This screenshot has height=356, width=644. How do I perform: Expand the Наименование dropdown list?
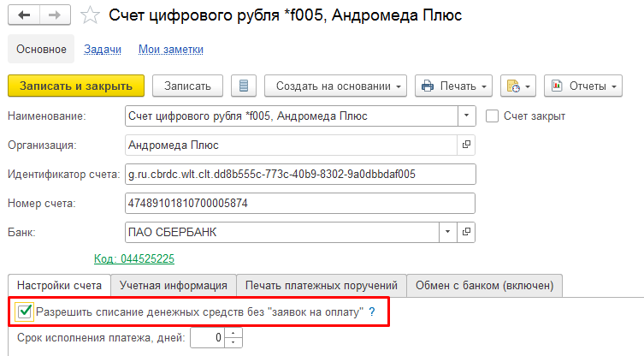point(466,116)
